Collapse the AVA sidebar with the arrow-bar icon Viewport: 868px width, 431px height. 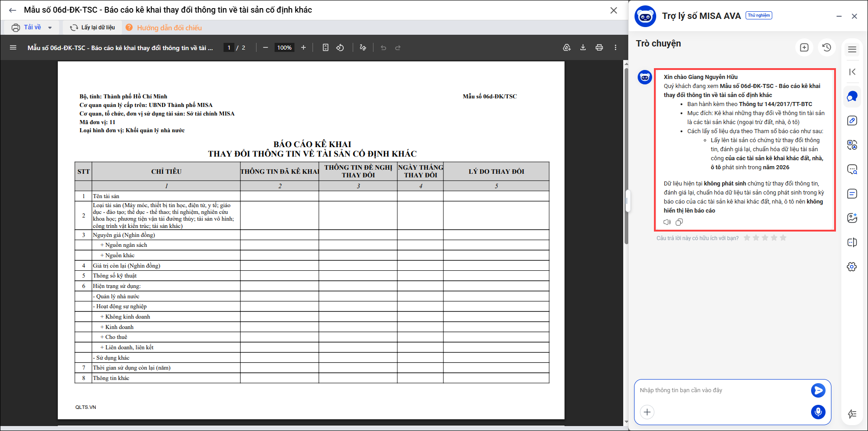tap(852, 72)
